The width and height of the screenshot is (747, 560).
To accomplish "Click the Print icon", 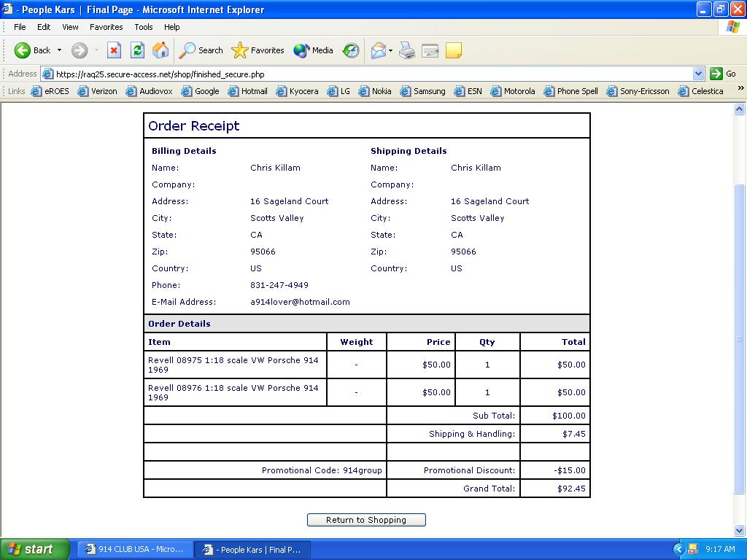I will coord(407,50).
